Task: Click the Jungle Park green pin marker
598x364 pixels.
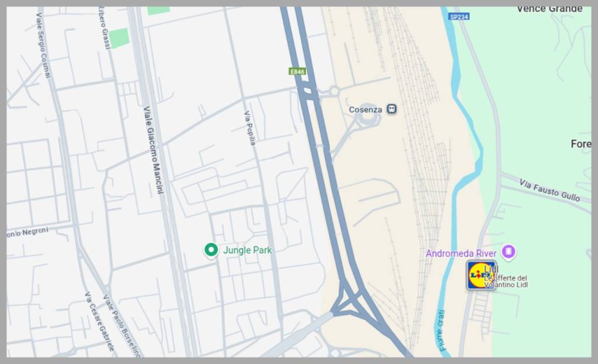Action: point(211,250)
